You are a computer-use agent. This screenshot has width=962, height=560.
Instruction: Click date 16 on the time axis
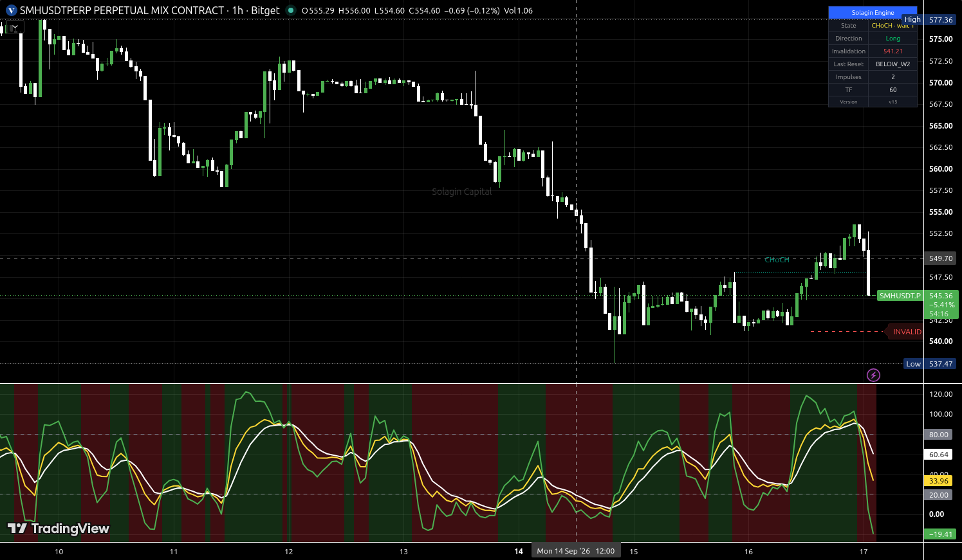(748, 552)
